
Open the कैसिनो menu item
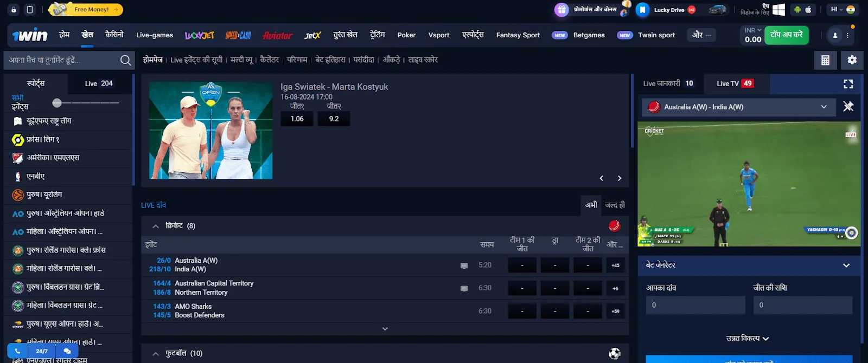click(x=114, y=35)
